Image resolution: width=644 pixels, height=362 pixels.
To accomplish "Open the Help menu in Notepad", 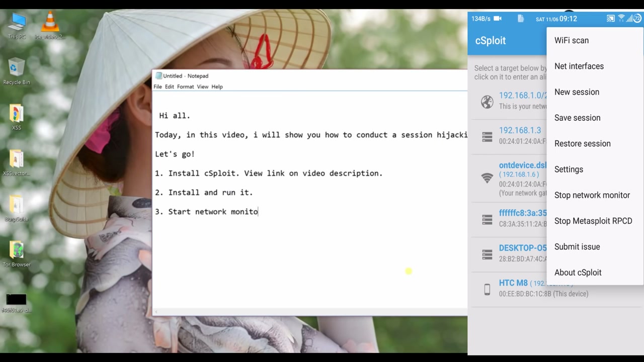I will coord(217,86).
